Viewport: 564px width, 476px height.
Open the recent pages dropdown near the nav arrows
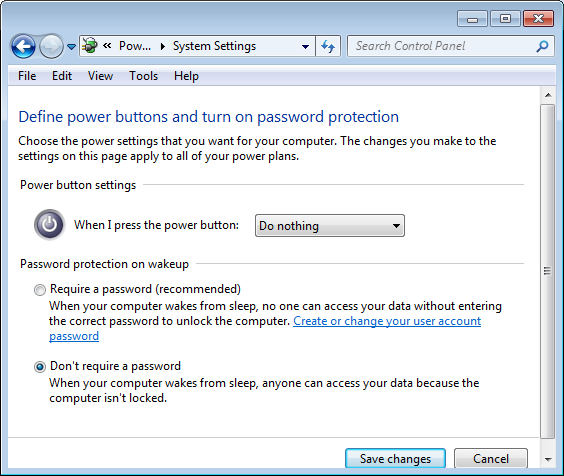point(72,47)
